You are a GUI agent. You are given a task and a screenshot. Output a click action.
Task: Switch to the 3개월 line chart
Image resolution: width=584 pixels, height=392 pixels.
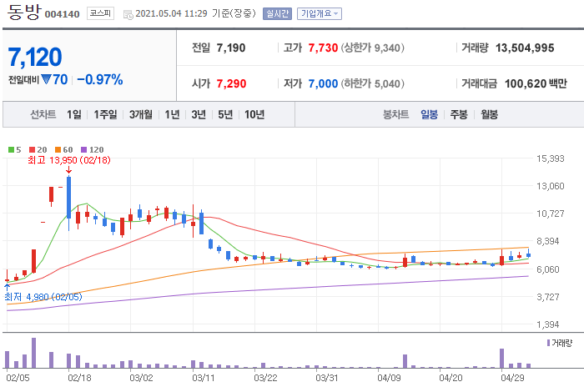140,114
